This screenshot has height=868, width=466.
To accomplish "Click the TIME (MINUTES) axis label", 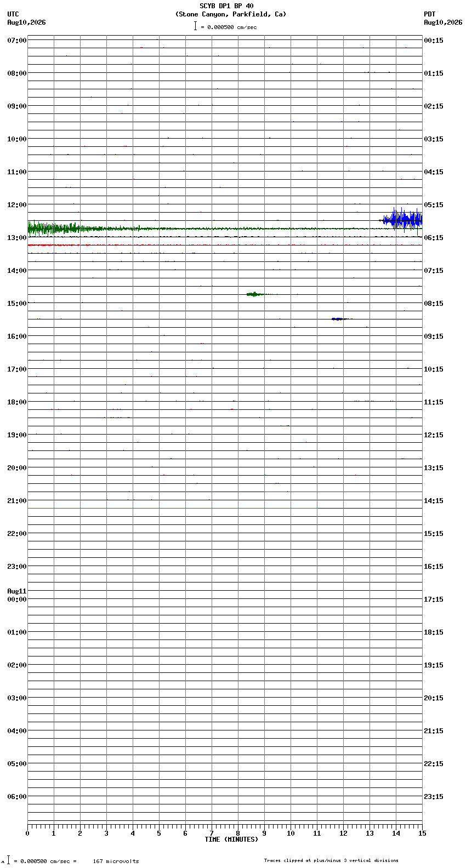I will [231, 840].
